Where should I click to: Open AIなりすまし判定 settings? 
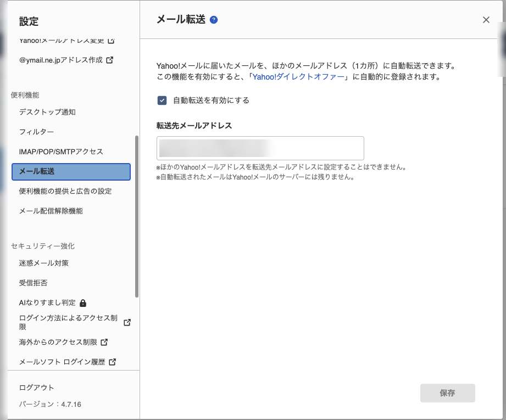pos(47,303)
